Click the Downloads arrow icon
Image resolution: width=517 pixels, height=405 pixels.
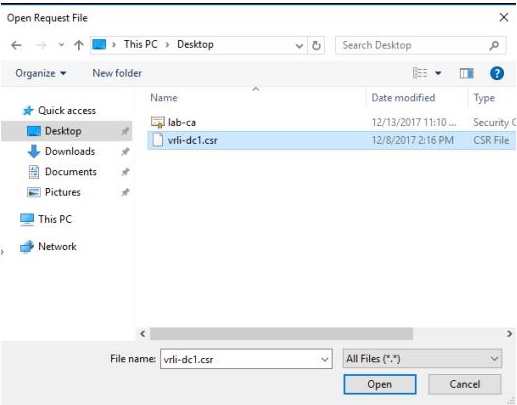tap(33, 151)
